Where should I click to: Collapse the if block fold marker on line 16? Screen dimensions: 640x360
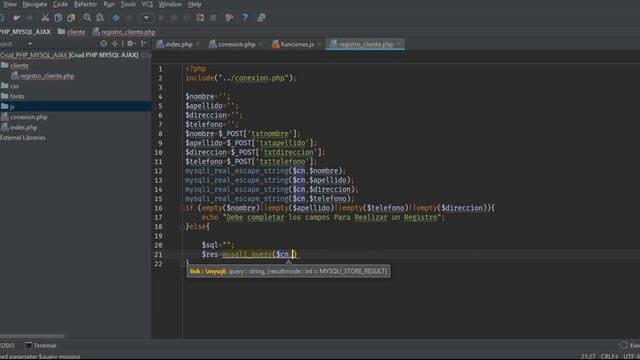[182, 208]
